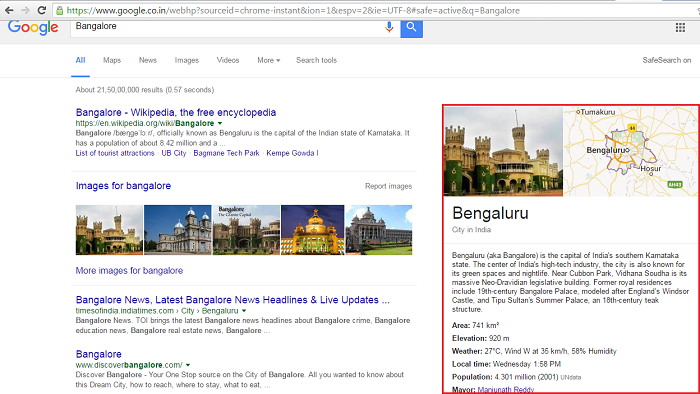Image resolution: width=700 pixels, height=394 pixels.
Task: Open second thumbnail with blue-domed building
Action: 178,230
